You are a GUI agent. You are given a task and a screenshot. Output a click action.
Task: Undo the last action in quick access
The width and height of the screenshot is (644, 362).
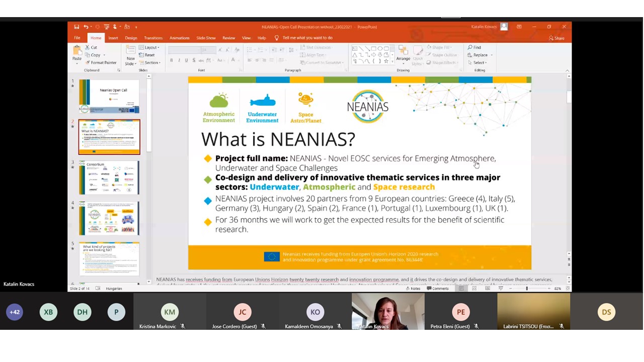pyautogui.click(x=86, y=27)
